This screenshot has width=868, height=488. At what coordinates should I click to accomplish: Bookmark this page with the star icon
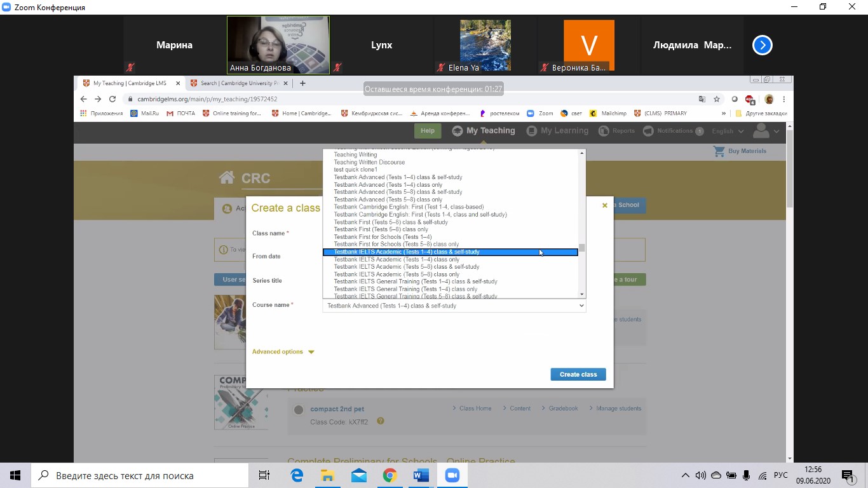(x=717, y=99)
